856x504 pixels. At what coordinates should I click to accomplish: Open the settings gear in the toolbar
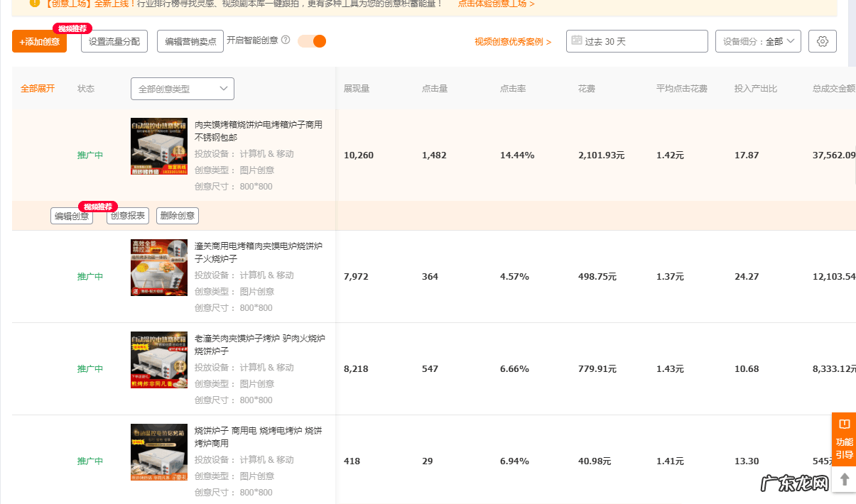click(822, 41)
